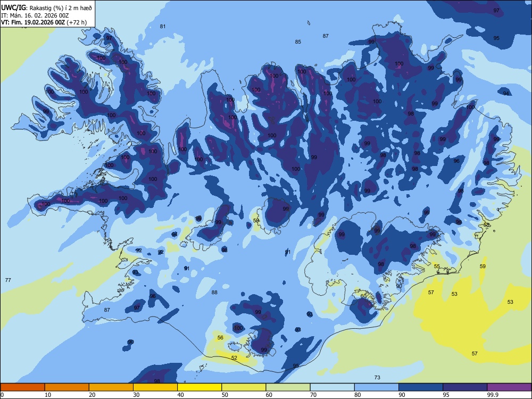532x399 pixels.
Task: Pick the 95–99.9 indigo legend swatch
Action: (465, 387)
